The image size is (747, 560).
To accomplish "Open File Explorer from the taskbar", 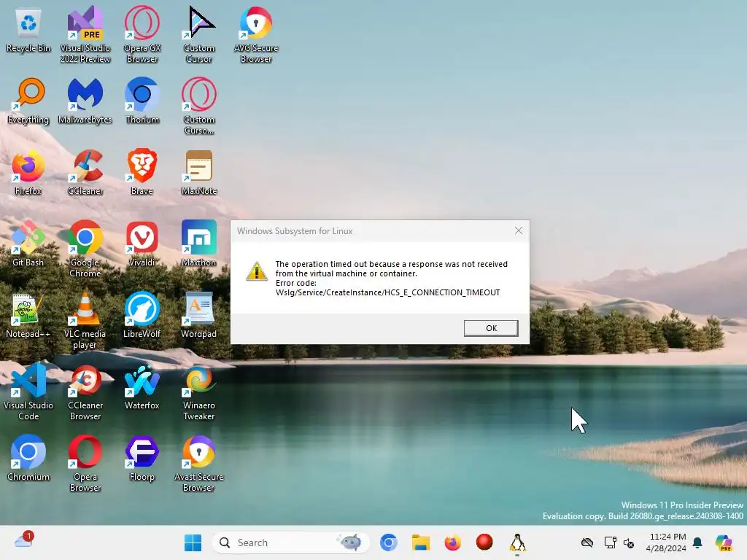I will (421, 542).
